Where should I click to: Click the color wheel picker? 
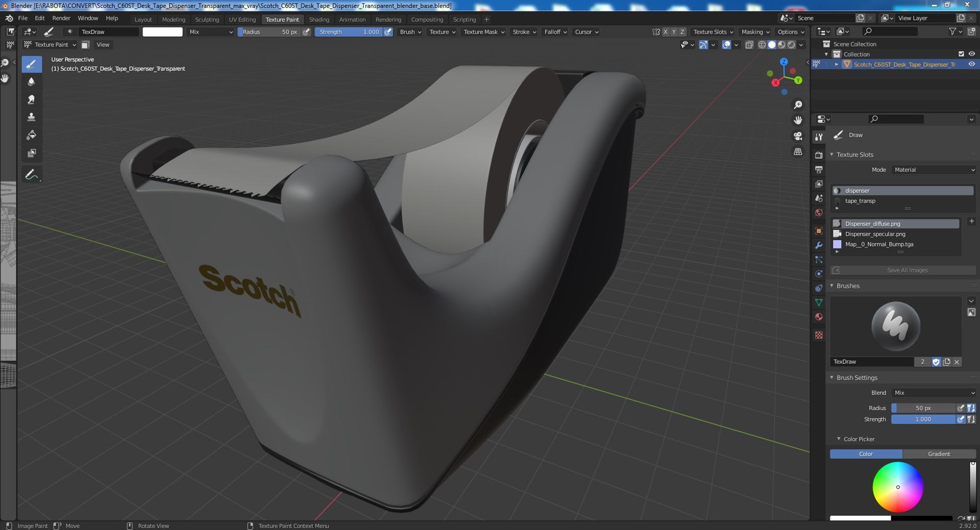pyautogui.click(x=898, y=487)
